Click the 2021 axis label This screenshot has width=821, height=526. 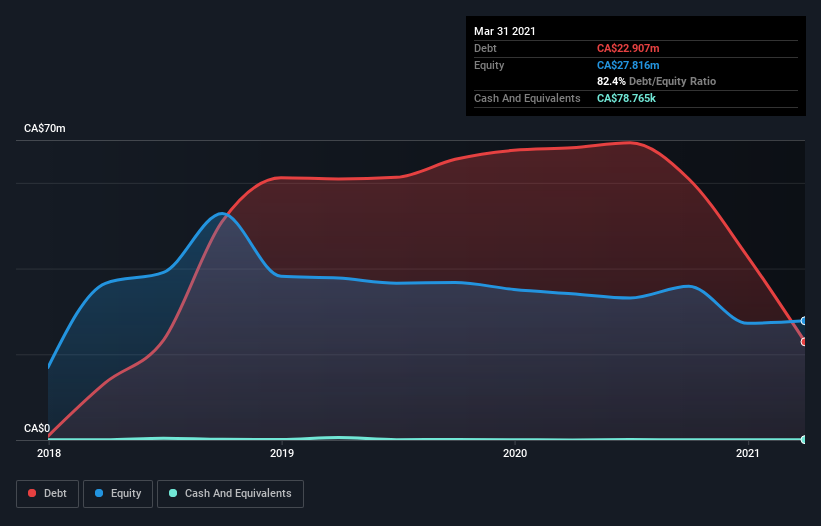point(748,453)
